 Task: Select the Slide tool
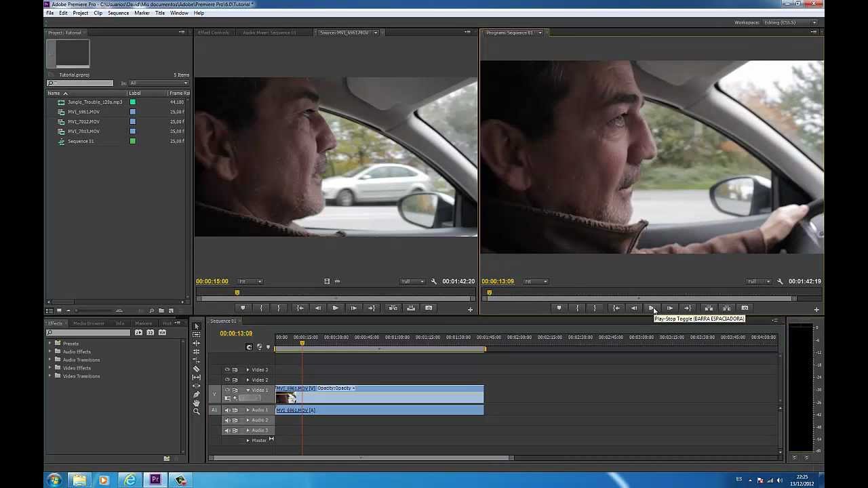(x=197, y=386)
